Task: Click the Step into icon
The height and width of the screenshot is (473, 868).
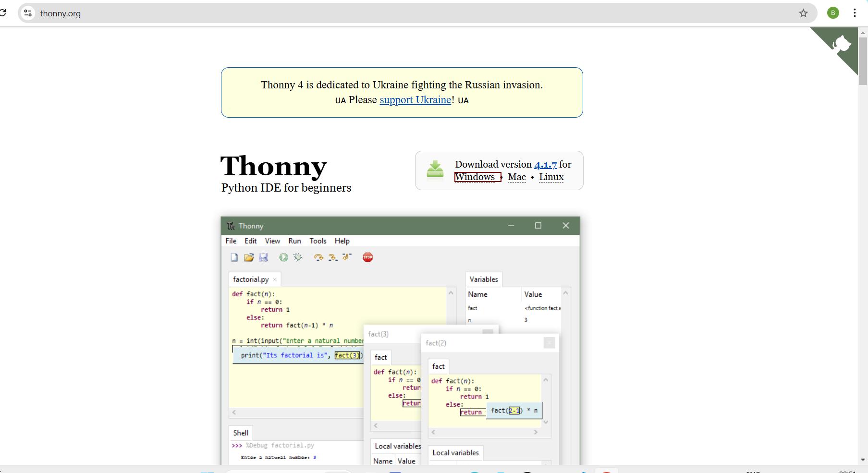Action: tap(332, 257)
